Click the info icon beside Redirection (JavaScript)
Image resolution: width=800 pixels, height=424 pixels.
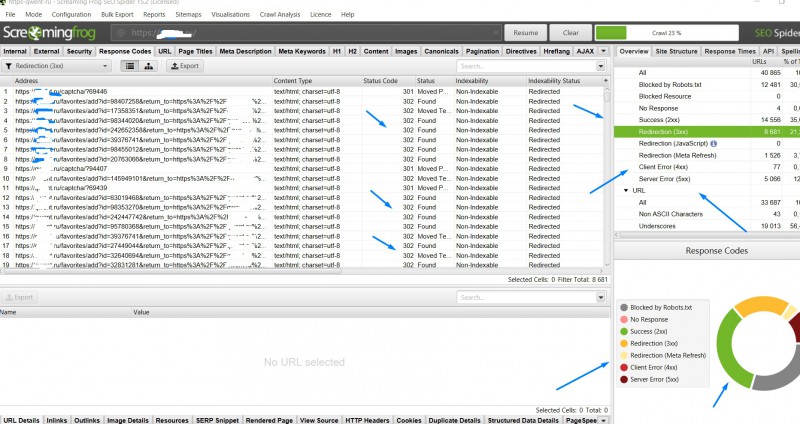click(713, 144)
